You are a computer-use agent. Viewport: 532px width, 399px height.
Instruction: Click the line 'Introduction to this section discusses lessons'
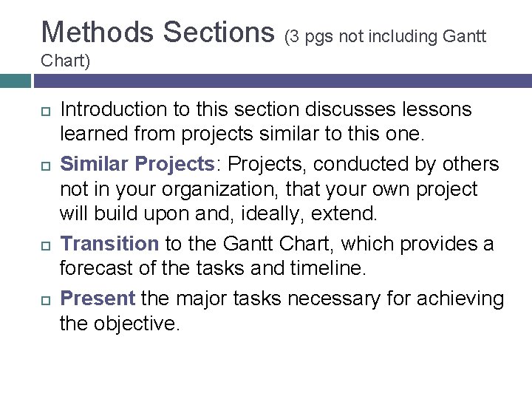266,109
